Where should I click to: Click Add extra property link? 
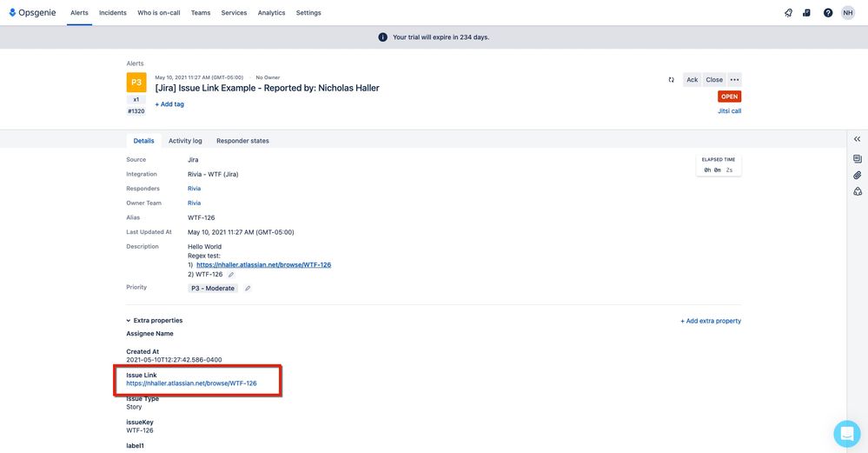(x=711, y=321)
